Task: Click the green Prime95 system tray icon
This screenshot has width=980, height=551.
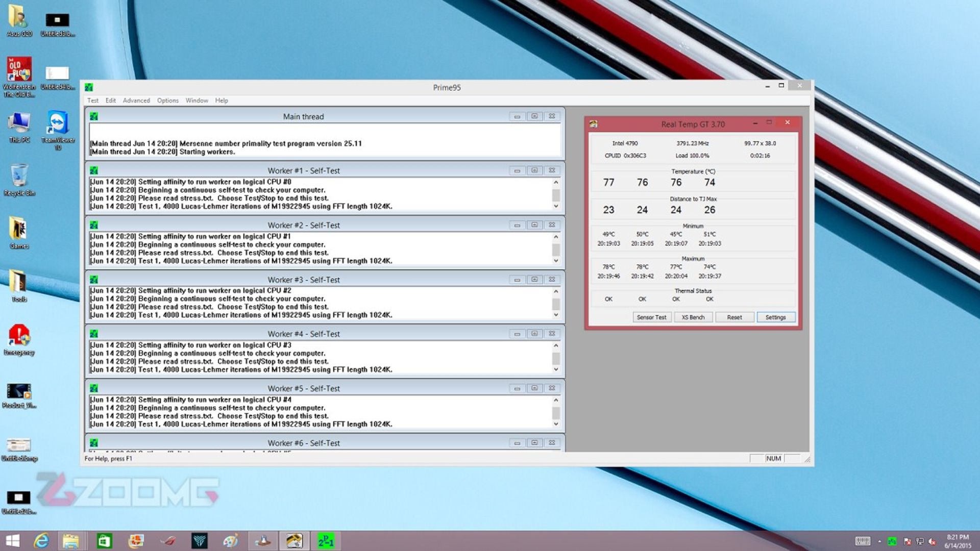Action: [892, 541]
